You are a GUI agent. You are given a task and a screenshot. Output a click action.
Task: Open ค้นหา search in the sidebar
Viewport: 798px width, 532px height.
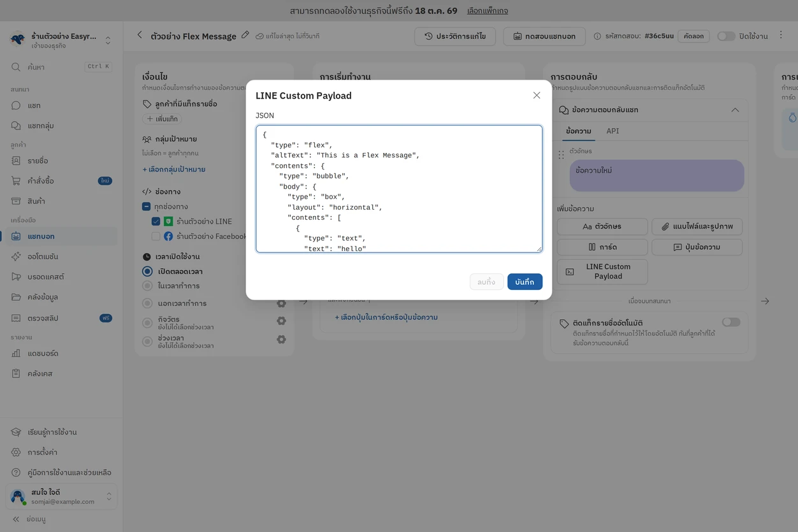(x=61, y=67)
